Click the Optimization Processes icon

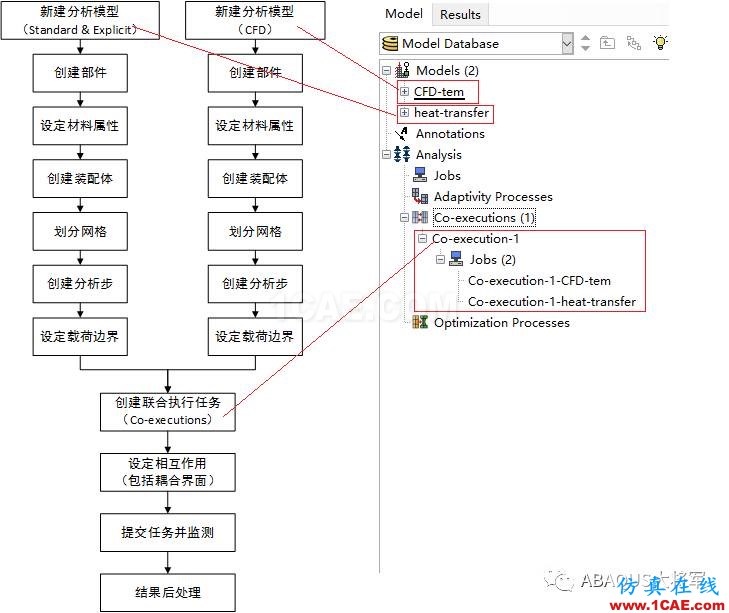[x=420, y=322]
